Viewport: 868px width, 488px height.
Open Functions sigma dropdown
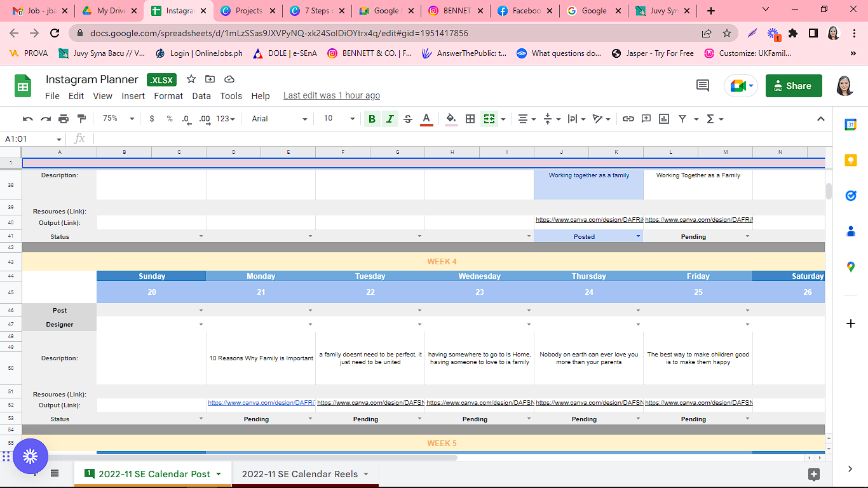pyautogui.click(x=715, y=119)
